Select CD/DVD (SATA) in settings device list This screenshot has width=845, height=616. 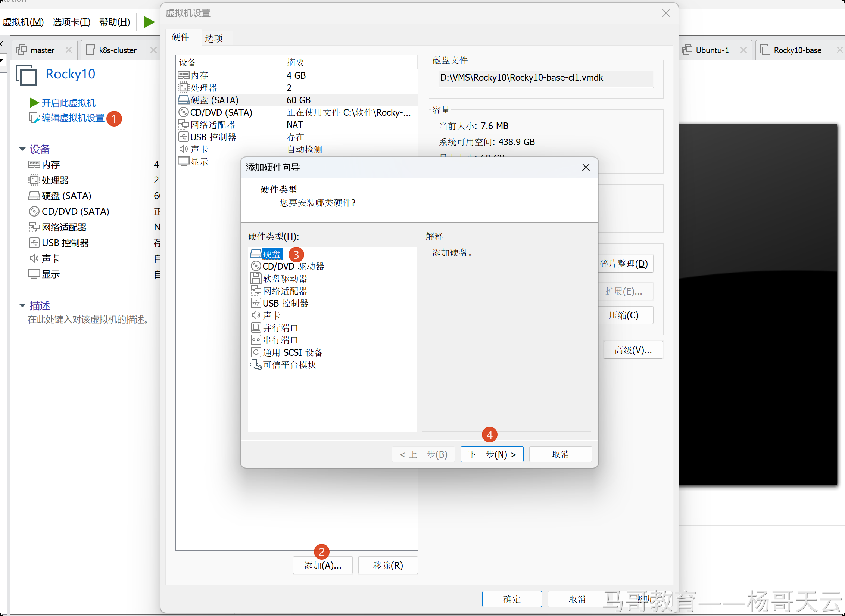[x=297, y=112]
